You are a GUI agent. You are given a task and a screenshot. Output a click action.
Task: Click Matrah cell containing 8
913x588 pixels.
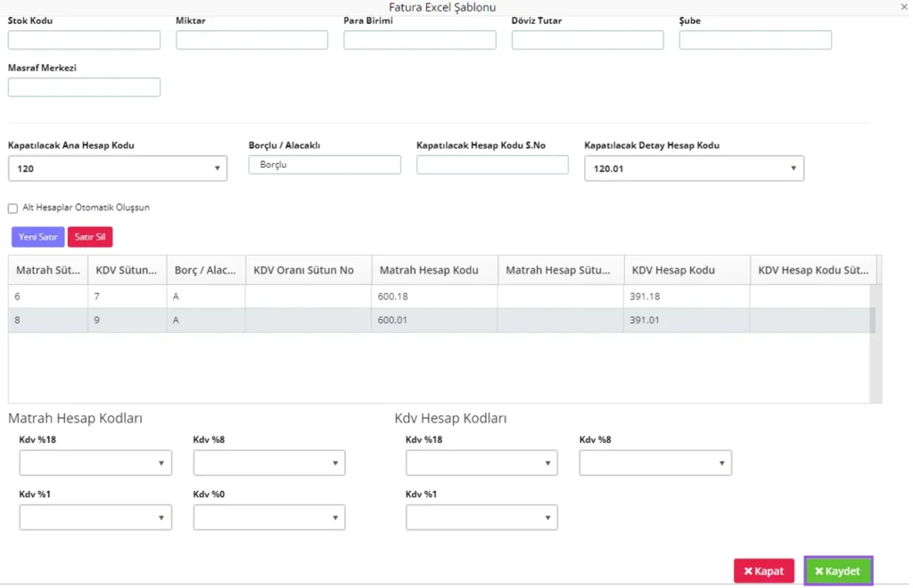[48, 320]
